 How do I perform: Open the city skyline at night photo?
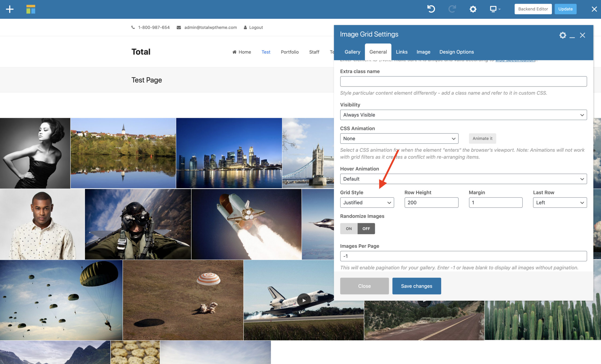(229, 153)
